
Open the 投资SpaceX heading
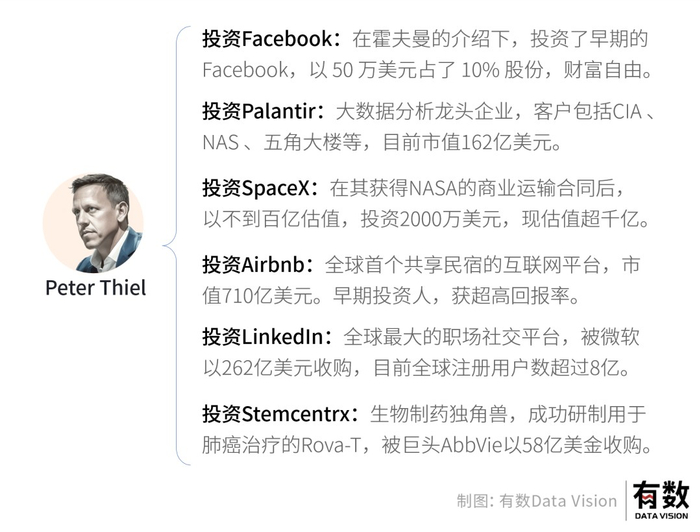click(x=258, y=187)
